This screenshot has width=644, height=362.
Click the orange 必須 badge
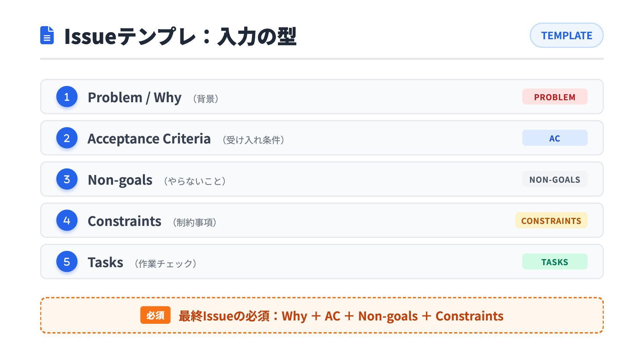click(x=155, y=315)
